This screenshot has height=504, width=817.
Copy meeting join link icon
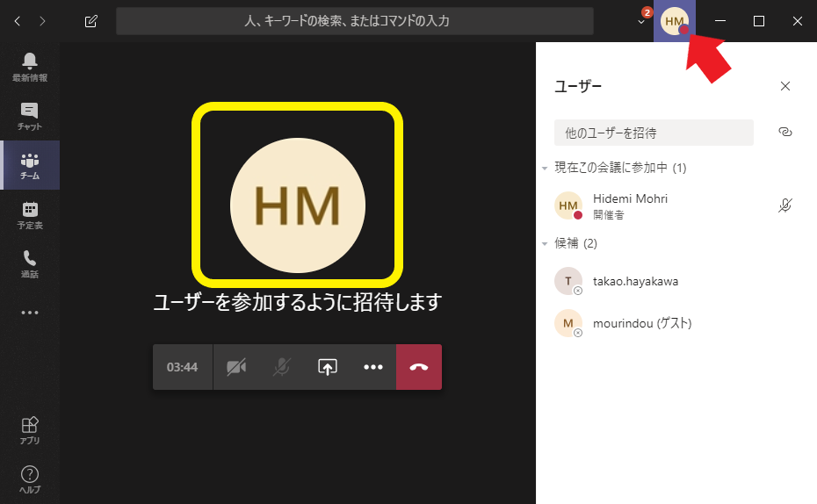pyautogui.click(x=785, y=133)
